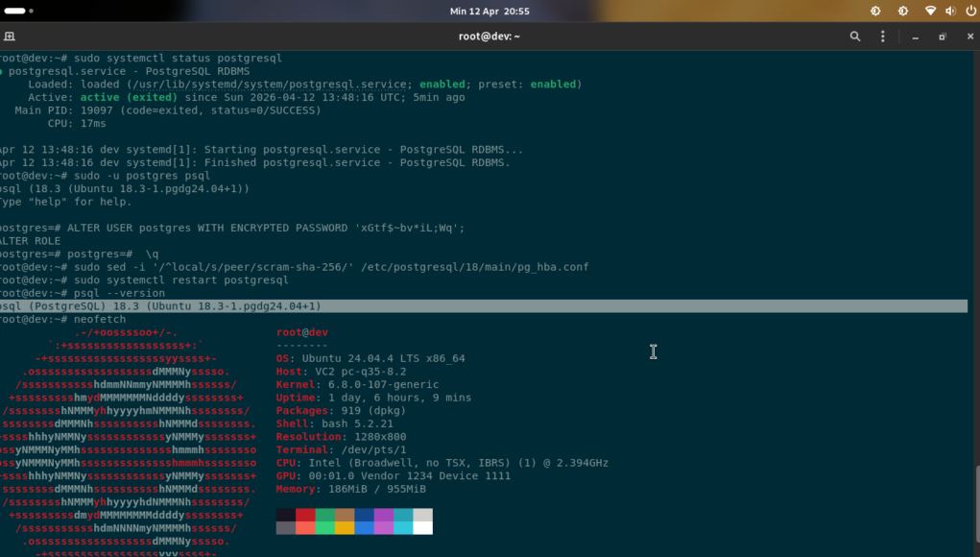Click the sed pg_hba.conf command line
The image size is (980, 557).
(331, 267)
